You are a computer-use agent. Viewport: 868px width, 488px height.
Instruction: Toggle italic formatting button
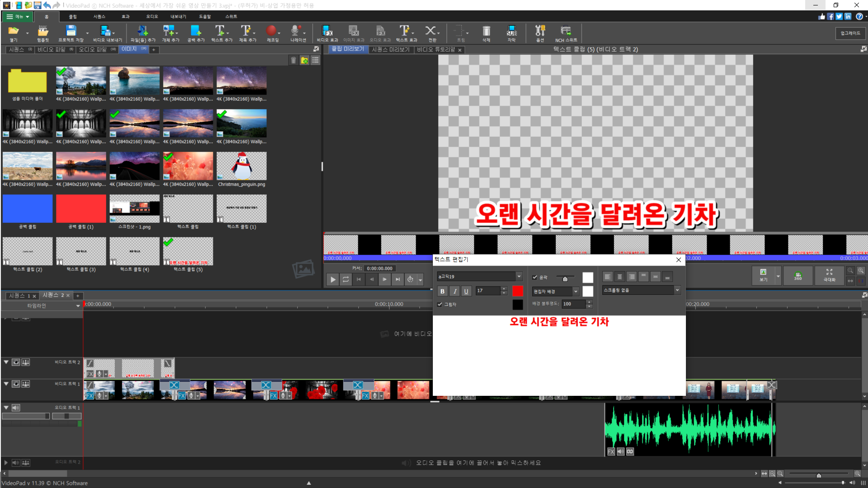coord(455,291)
